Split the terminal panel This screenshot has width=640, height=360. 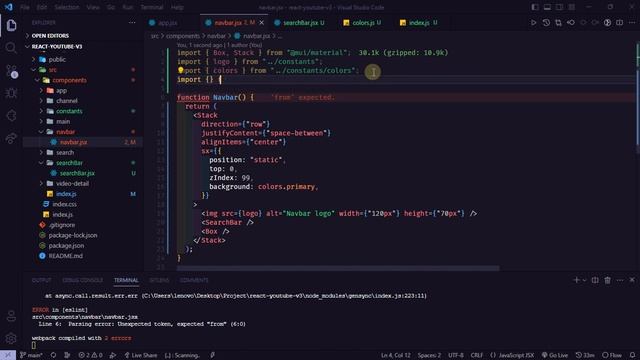[x=595, y=280]
